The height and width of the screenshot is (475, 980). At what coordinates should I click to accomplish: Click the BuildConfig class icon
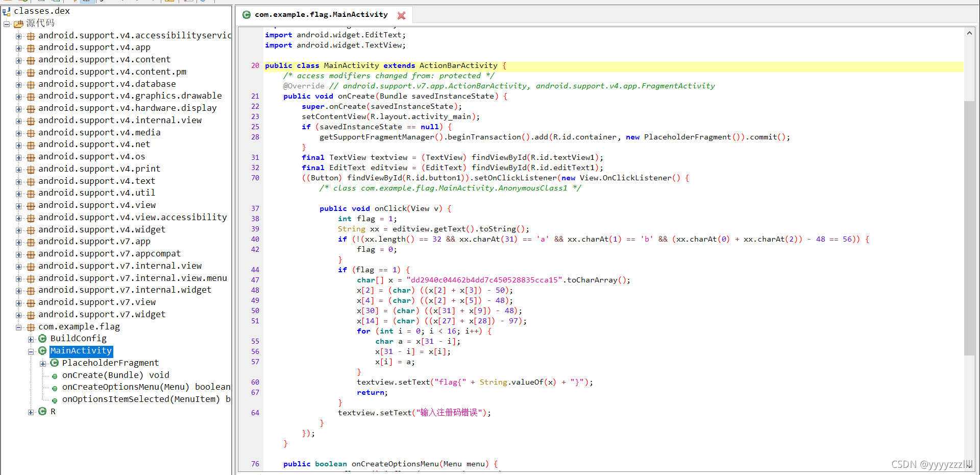click(42, 339)
